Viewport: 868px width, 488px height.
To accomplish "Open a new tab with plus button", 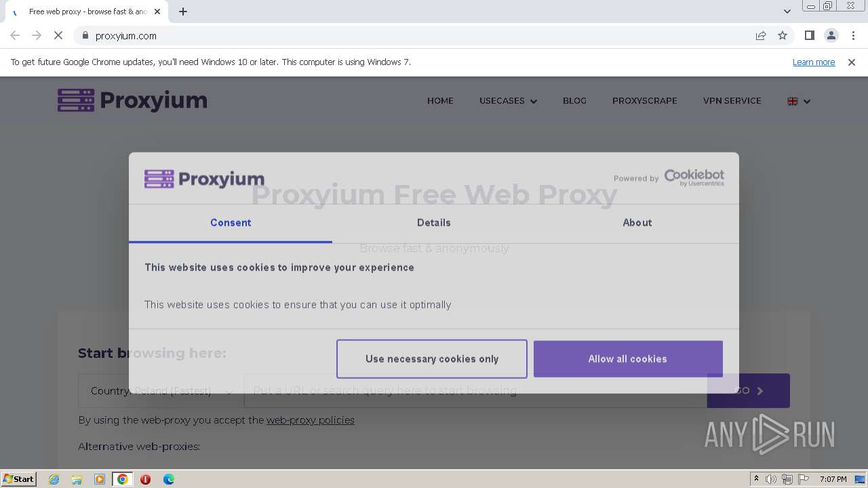I will coord(182,12).
